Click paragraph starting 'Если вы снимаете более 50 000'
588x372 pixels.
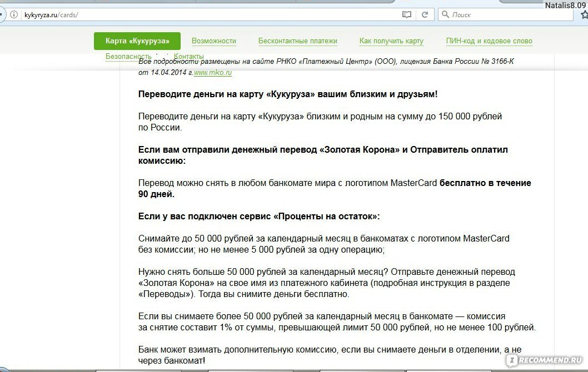pos(337,322)
